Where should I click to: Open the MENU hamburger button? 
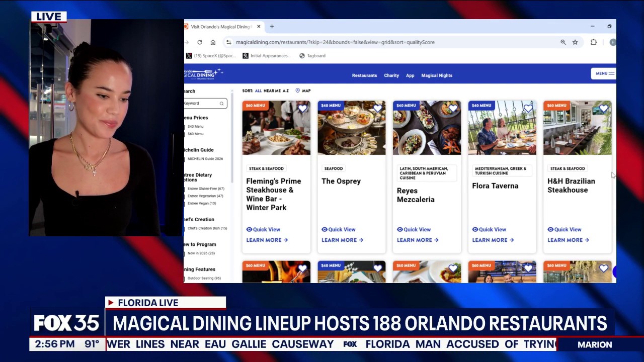(x=603, y=73)
